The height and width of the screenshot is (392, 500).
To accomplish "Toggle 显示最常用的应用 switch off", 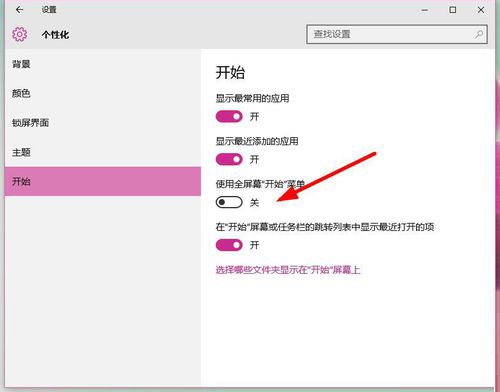I will pos(229,117).
